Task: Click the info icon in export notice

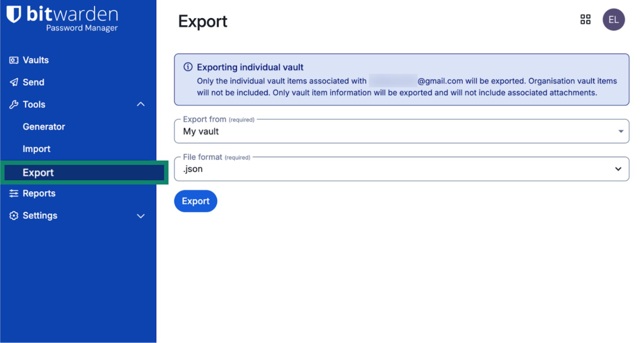Action: tap(188, 67)
